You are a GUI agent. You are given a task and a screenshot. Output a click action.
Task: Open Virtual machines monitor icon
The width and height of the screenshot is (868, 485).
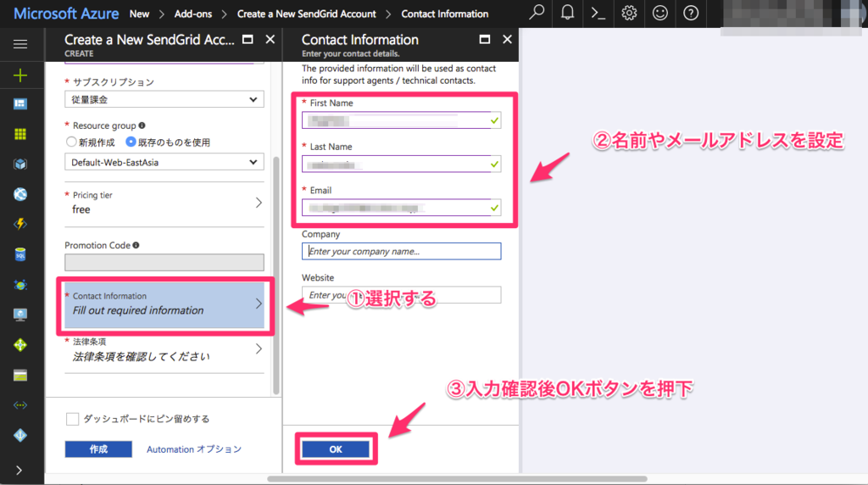20,315
